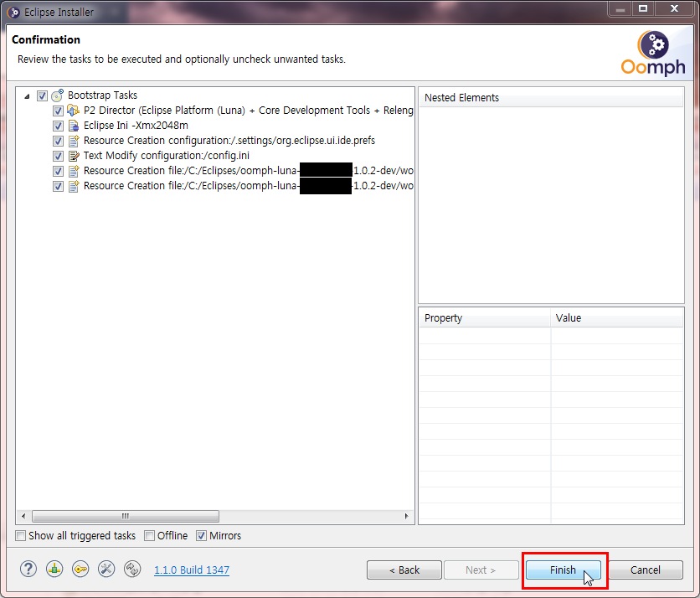
Task: Click the Property column header
Action: click(484, 318)
